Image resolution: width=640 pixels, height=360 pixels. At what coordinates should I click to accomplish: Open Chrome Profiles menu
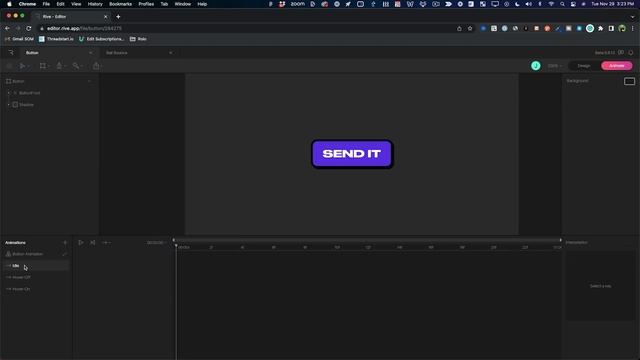click(x=146, y=4)
